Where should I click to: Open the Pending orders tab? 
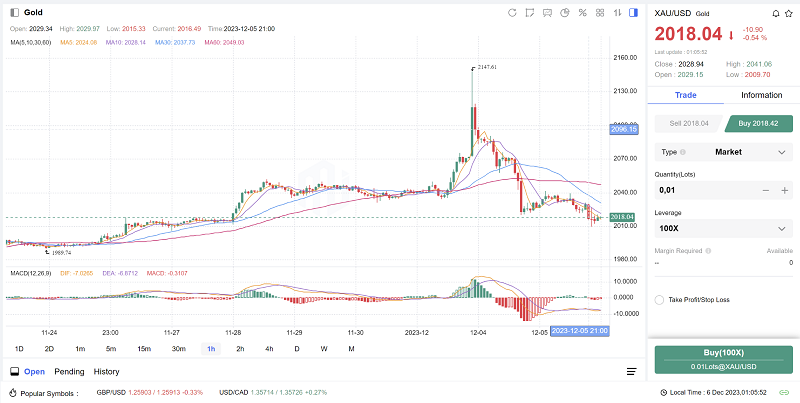tap(69, 371)
